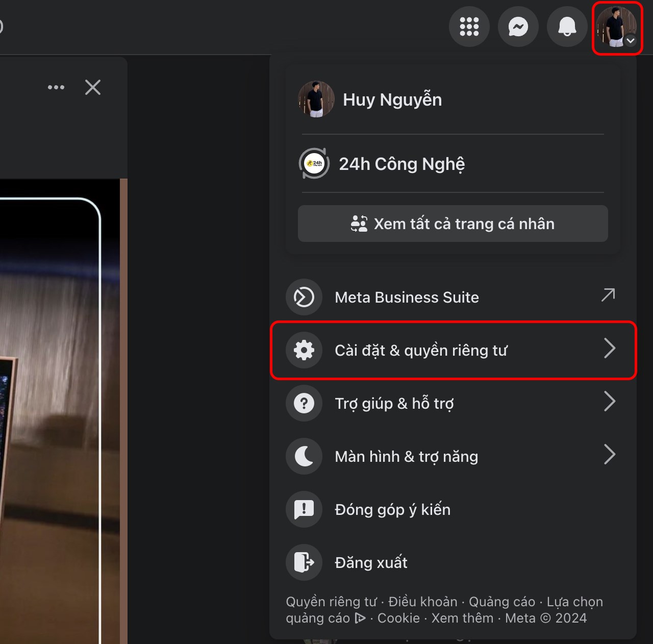Open the three-dots options in left panel
653x644 pixels.
coord(56,87)
